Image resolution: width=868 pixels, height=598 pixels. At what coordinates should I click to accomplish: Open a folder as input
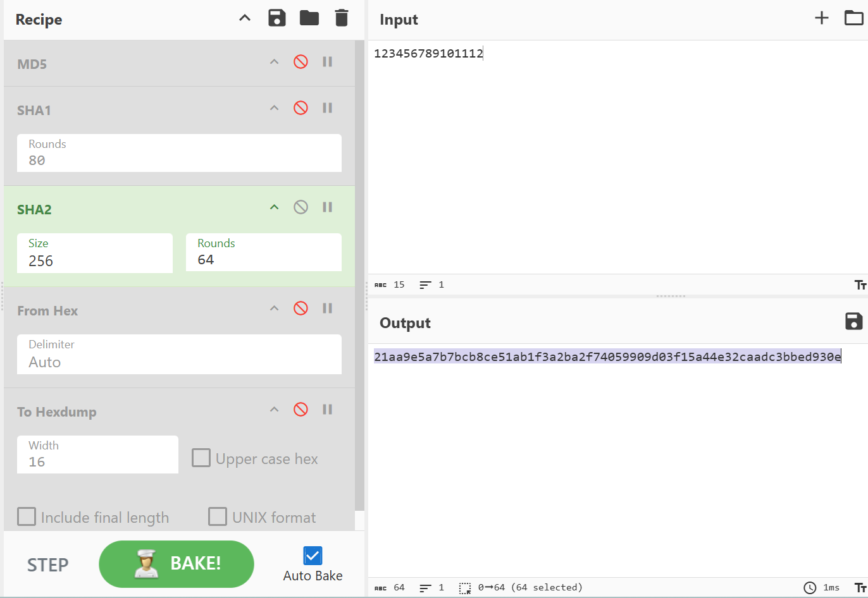coord(854,18)
